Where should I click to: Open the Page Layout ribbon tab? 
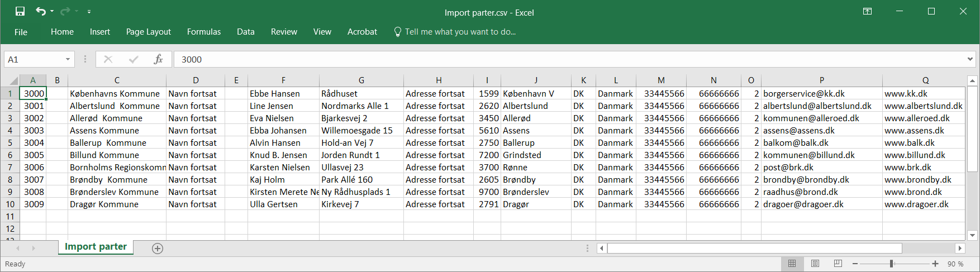click(148, 32)
